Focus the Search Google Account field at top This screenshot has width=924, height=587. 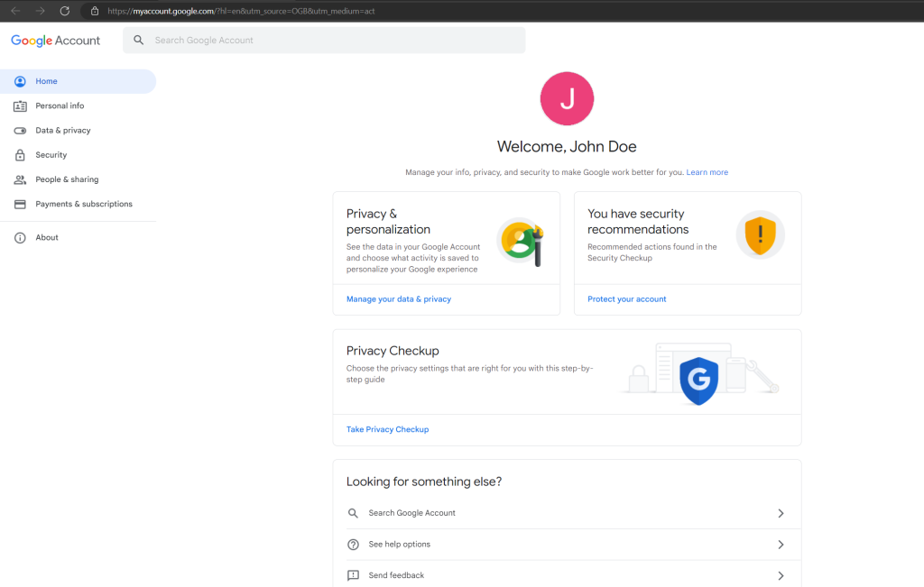point(324,40)
